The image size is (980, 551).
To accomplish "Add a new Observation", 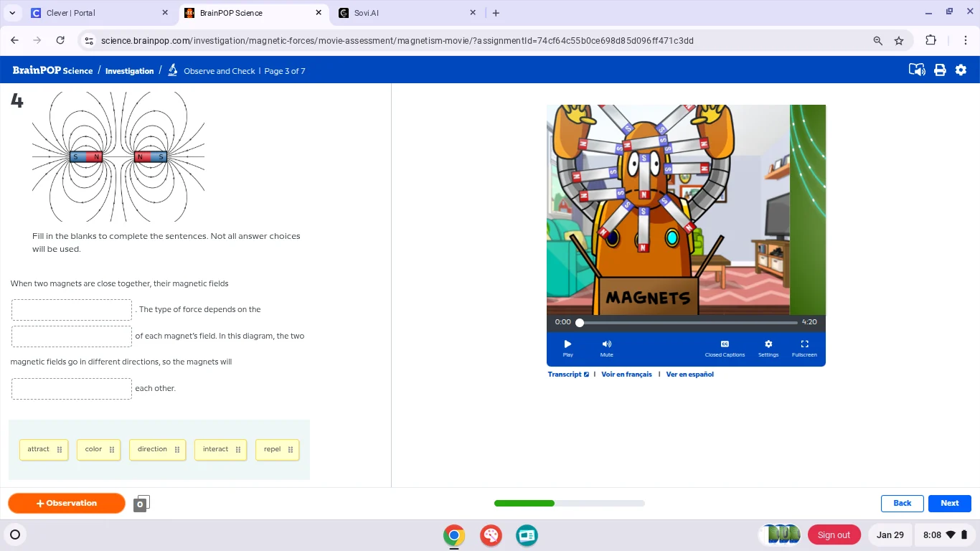I will point(67,504).
